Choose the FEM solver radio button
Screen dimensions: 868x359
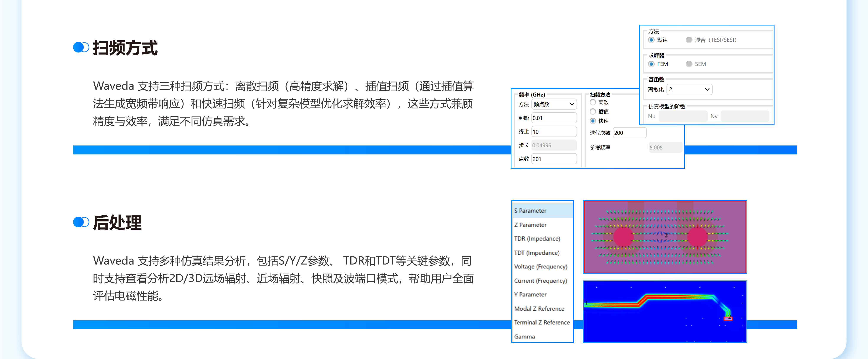coord(651,64)
